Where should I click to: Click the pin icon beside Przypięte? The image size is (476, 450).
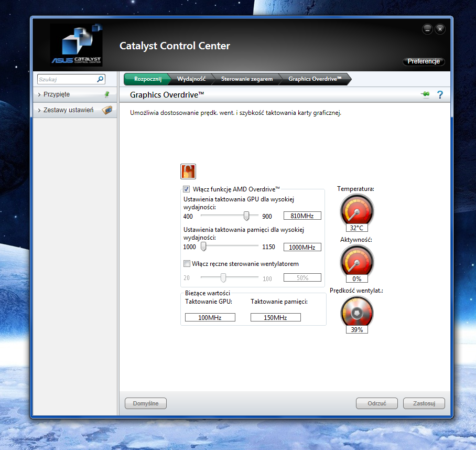[107, 94]
